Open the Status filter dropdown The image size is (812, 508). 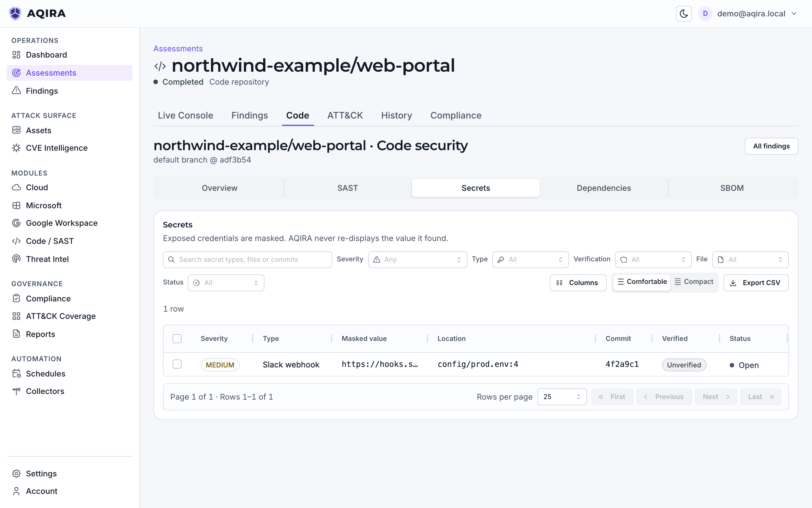[x=226, y=283]
